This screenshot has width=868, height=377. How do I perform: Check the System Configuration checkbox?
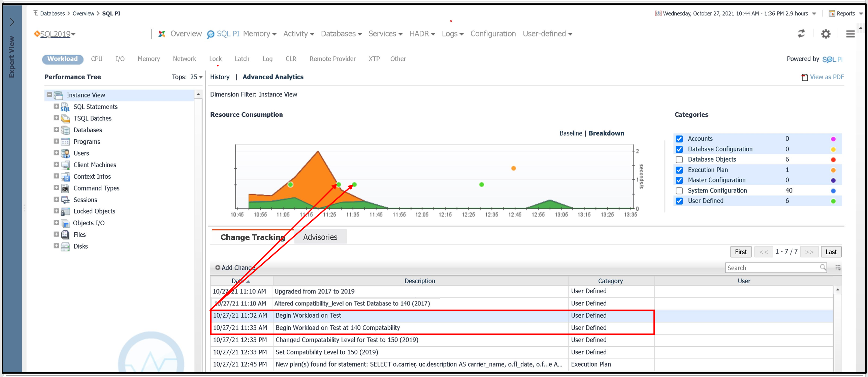(x=679, y=191)
